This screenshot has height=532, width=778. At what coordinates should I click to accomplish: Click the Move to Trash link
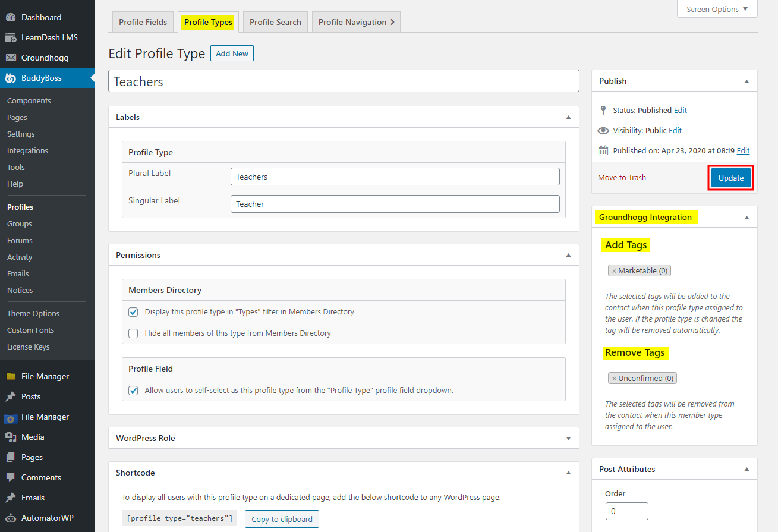622,177
